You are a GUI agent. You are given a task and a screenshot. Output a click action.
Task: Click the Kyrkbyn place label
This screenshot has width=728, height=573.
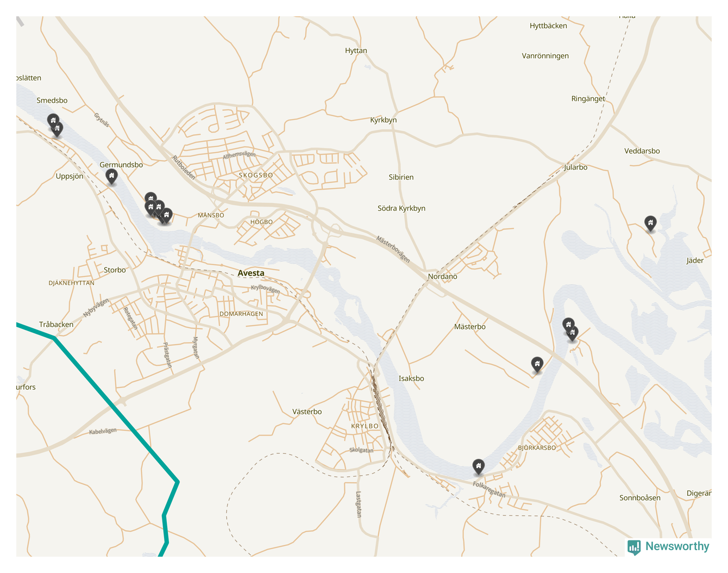[384, 120]
